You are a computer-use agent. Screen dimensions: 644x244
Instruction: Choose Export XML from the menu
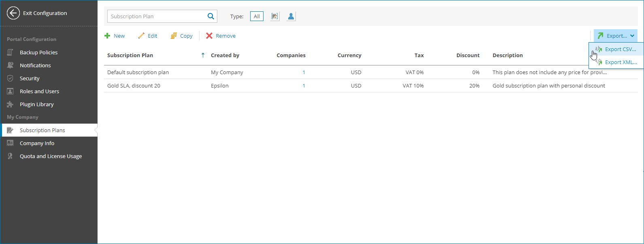(x=621, y=62)
